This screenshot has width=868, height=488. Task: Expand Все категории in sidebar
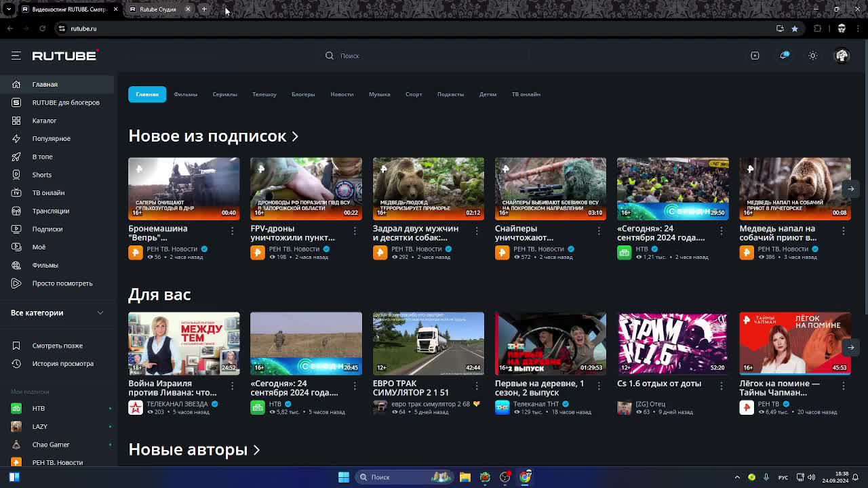57,312
